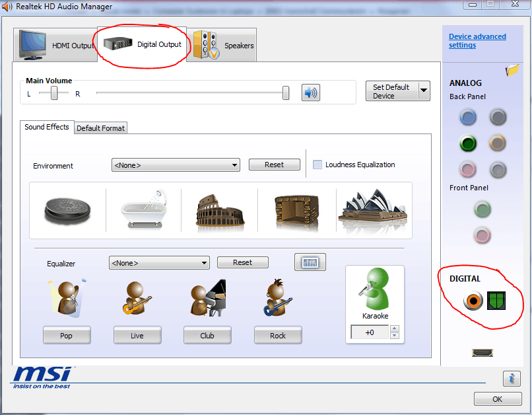Image resolution: width=532 pixels, height=415 pixels.
Task: Click the Live guitarist icon
Action: coord(137,298)
